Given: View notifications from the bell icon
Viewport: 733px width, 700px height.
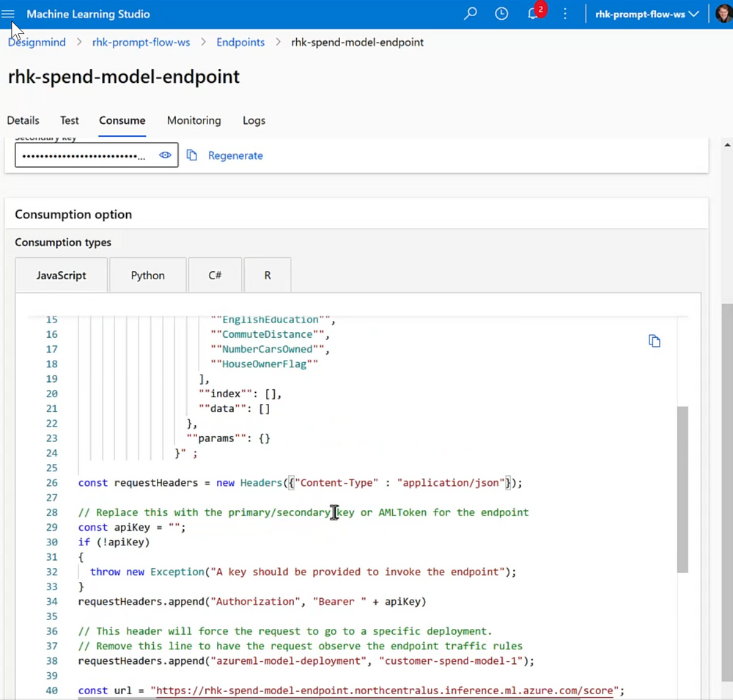Looking at the screenshot, I should point(533,13).
